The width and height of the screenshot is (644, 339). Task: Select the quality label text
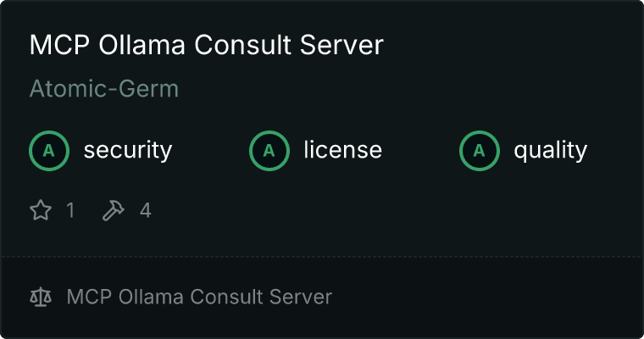click(550, 151)
